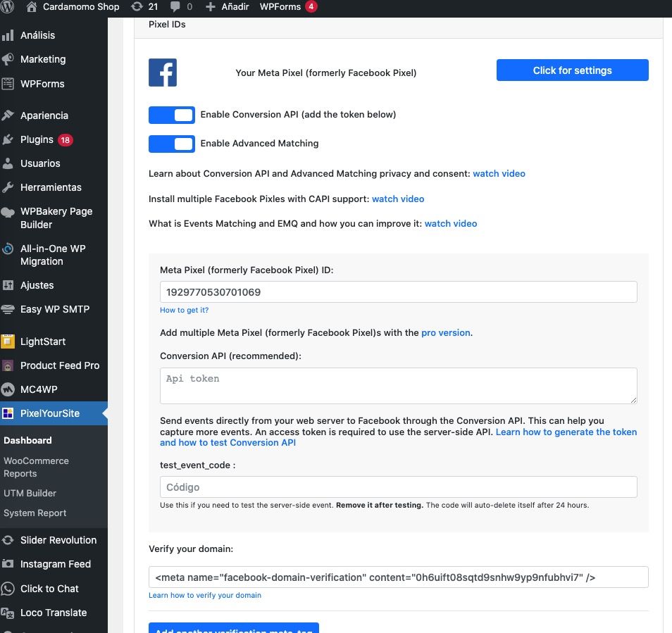Image resolution: width=672 pixels, height=633 pixels.
Task: Open Dashboard submenu item
Action: tap(27, 440)
